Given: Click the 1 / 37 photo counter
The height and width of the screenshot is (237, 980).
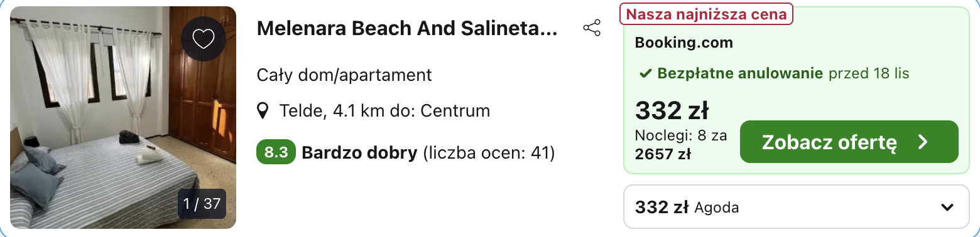Looking at the screenshot, I should [202, 204].
